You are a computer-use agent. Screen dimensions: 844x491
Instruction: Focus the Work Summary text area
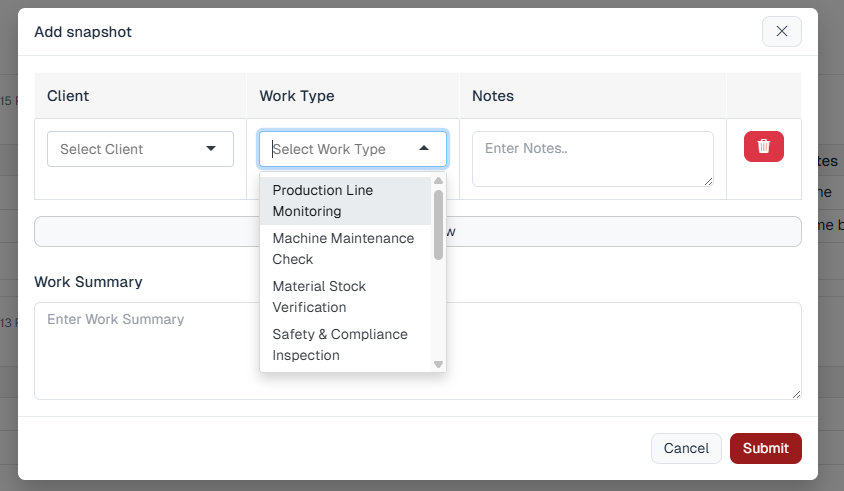pos(417,350)
